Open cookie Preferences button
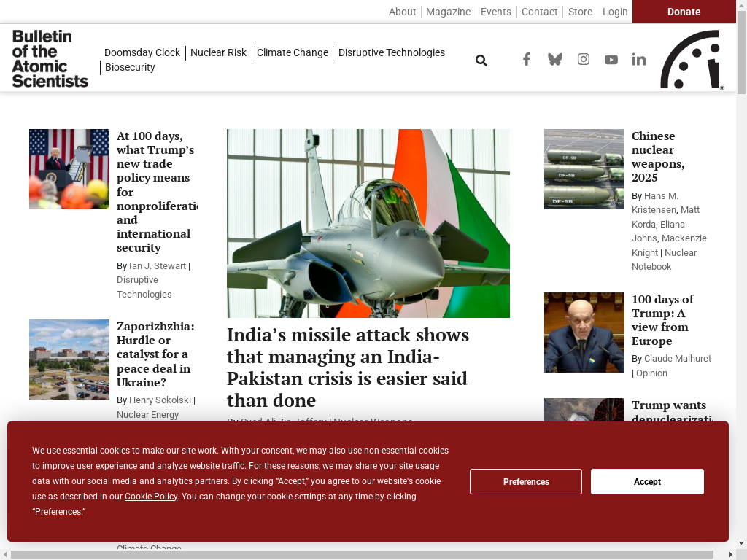The image size is (747, 560). [x=526, y=481]
